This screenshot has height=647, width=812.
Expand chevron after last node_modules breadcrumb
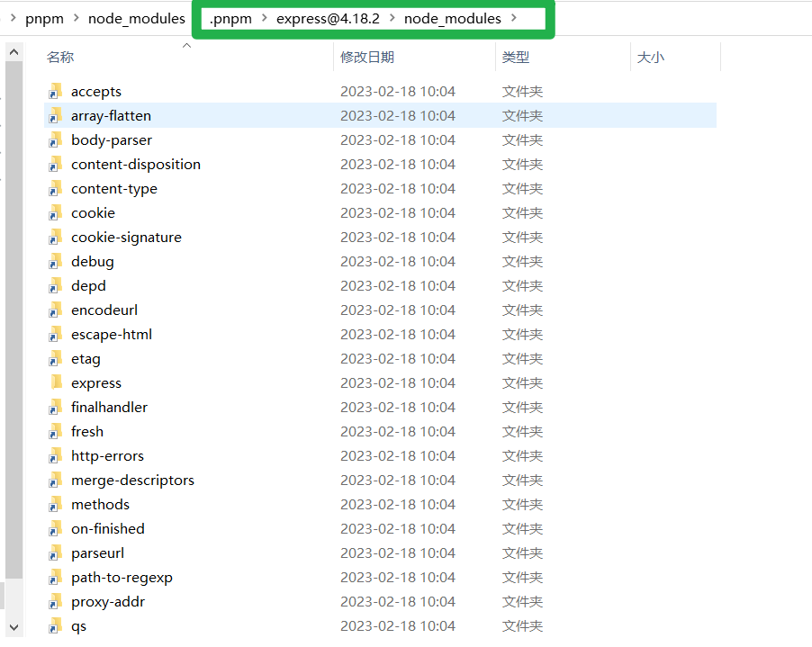(x=514, y=18)
